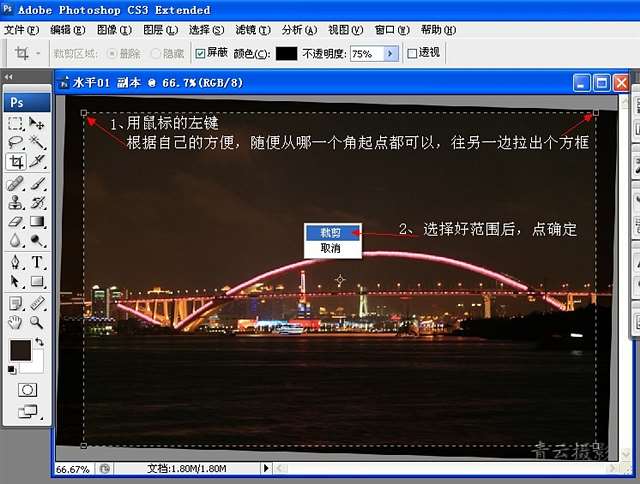The width and height of the screenshot is (640, 484).
Task: Toggle the 屏蔽 shield checkbox
Action: click(x=200, y=53)
